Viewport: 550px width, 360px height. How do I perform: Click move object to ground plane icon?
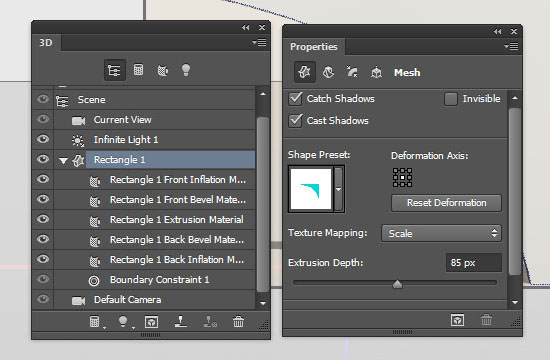coord(181,321)
